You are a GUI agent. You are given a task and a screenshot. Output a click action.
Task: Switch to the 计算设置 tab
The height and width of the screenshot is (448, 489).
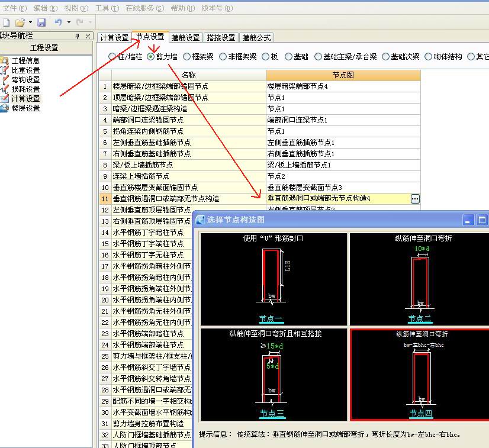click(x=114, y=38)
